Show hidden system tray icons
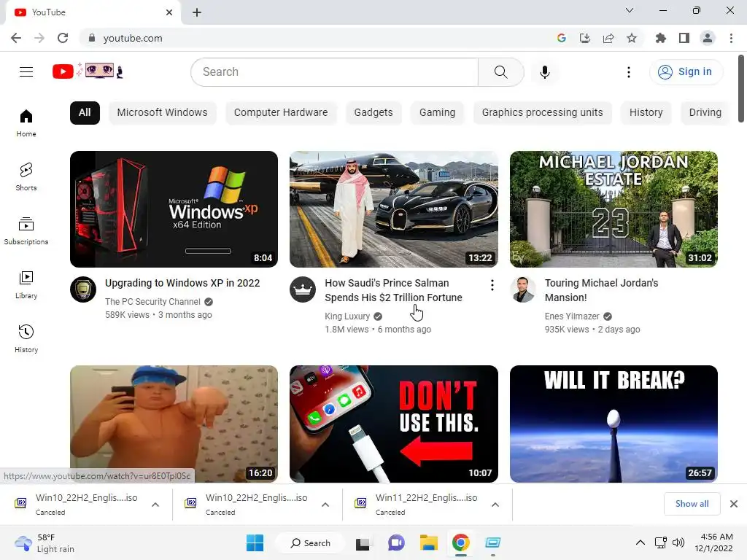 tap(640, 542)
